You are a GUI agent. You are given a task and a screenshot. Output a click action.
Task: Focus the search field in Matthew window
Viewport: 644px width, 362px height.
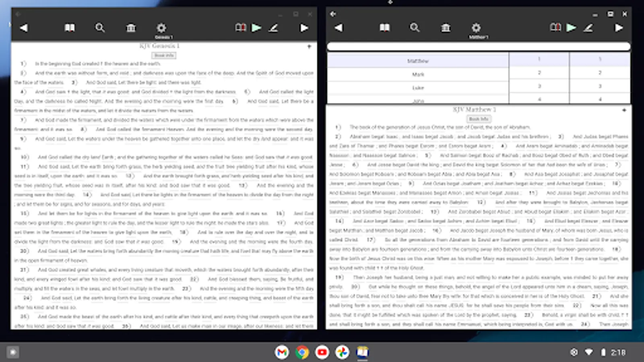click(x=479, y=47)
